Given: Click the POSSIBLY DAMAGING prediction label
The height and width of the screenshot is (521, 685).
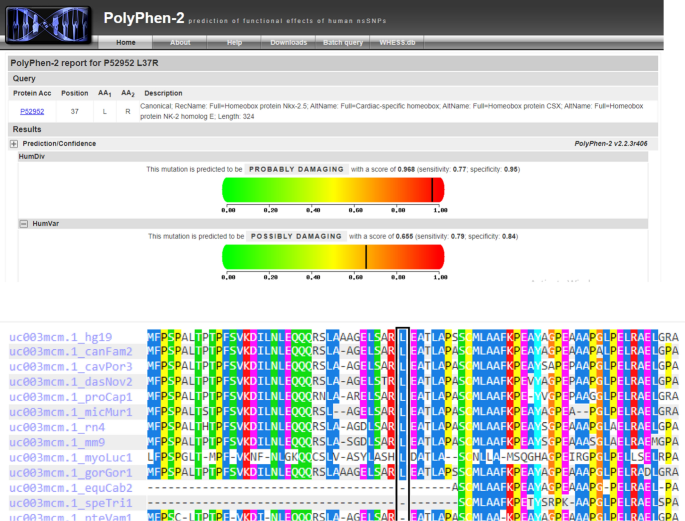Looking at the screenshot, I should [296, 236].
